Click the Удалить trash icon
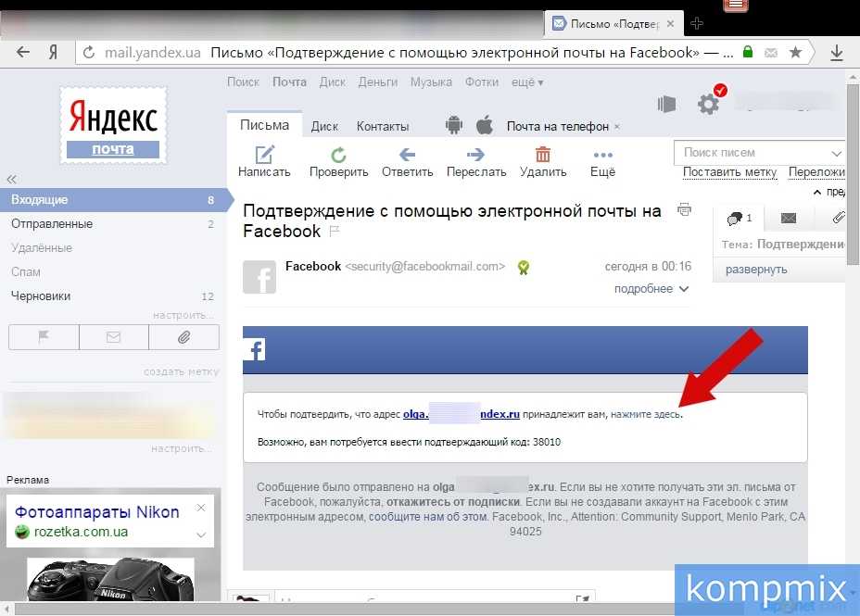860x616 pixels. 543,155
